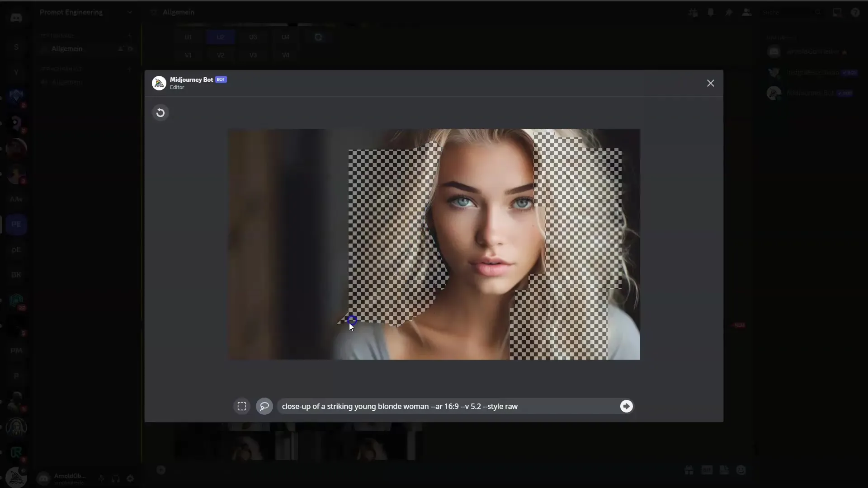This screenshot has width=868, height=488.
Task: Click the Midjourney Bot avatar in the editor header
Action: tap(159, 83)
